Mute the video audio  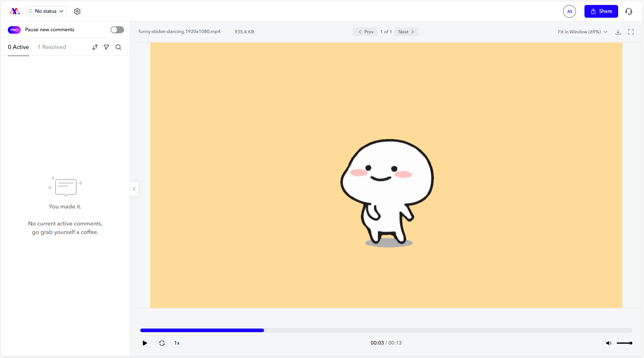[x=609, y=343]
